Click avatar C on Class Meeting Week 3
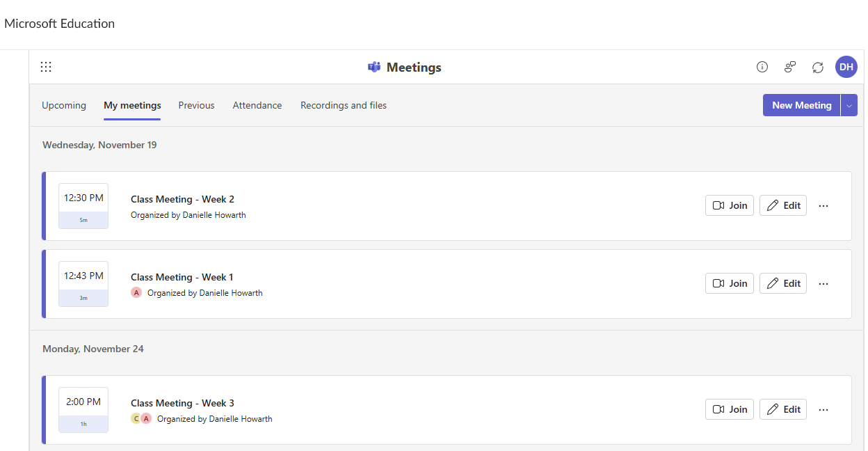The width and height of the screenshot is (868, 451). pos(136,419)
